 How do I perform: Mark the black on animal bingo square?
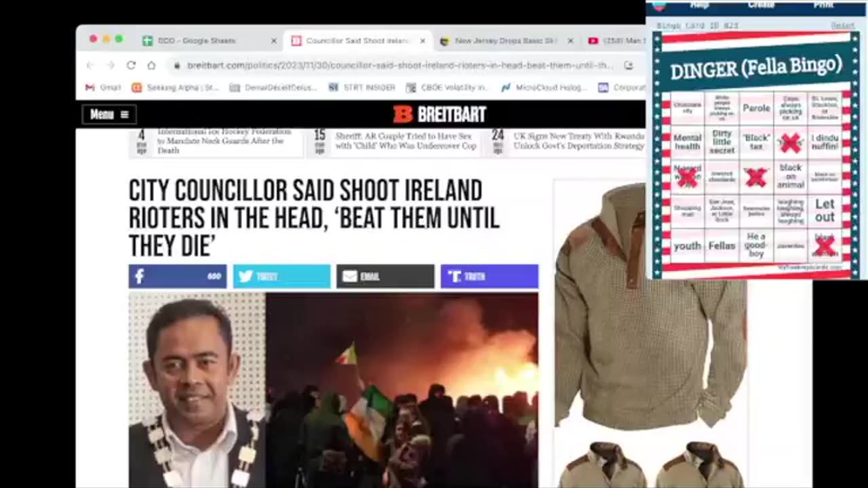tap(791, 176)
